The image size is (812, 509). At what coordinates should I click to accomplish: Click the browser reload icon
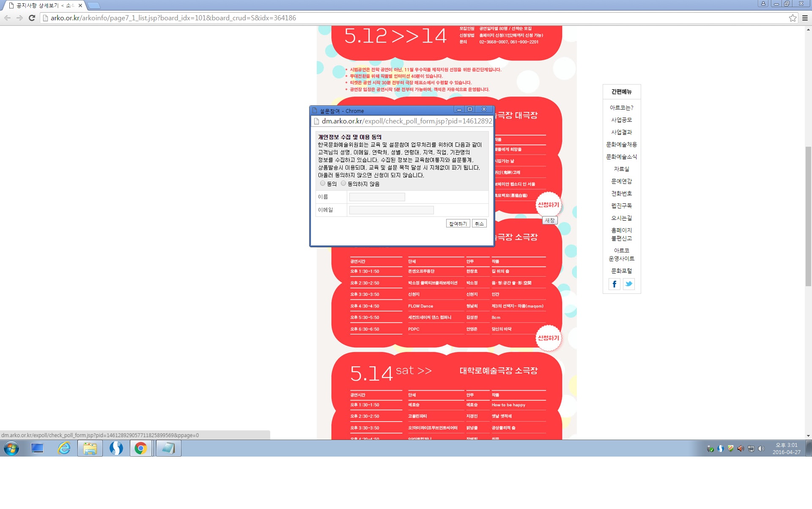32,18
